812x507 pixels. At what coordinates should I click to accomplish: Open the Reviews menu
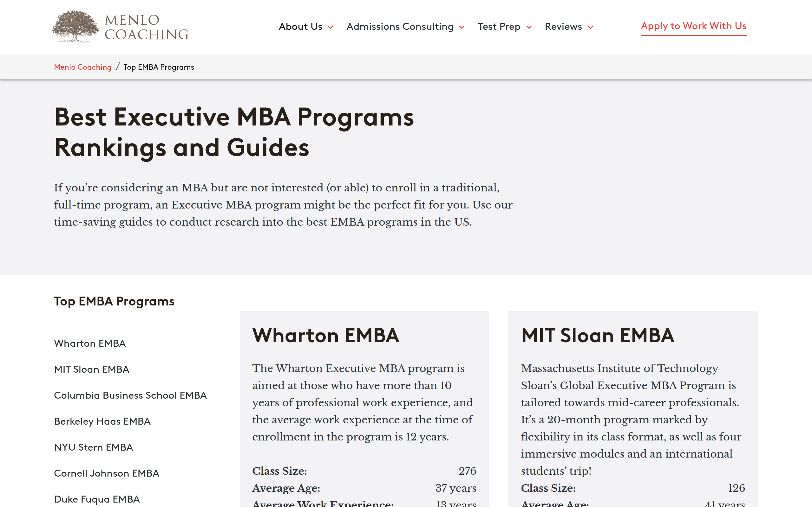click(563, 27)
